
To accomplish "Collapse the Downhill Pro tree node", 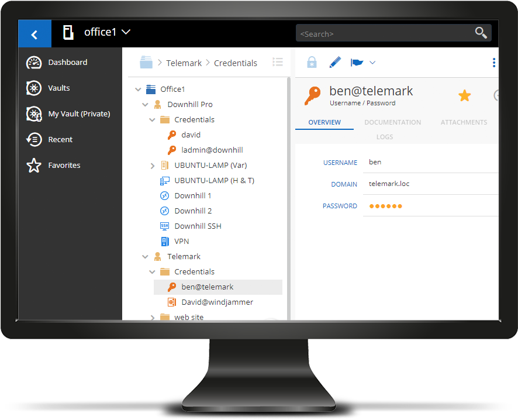I will (x=145, y=105).
